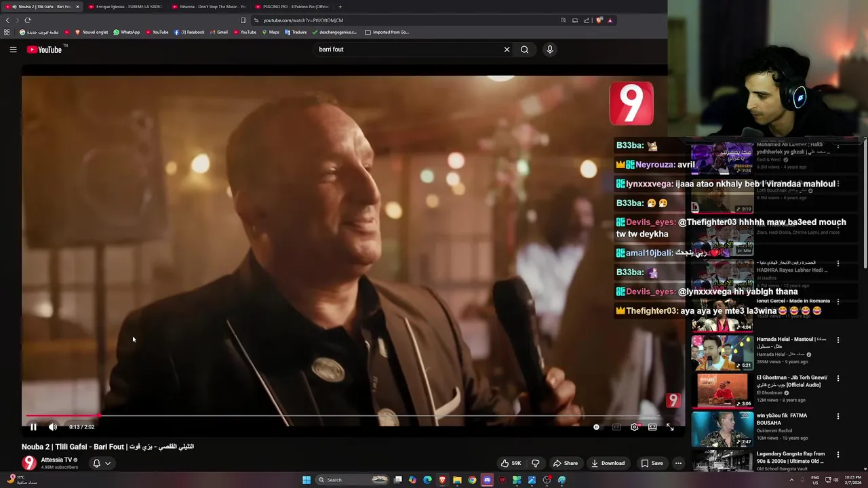Open a new browser tab
The height and width of the screenshot is (488, 868).
pos(340,7)
